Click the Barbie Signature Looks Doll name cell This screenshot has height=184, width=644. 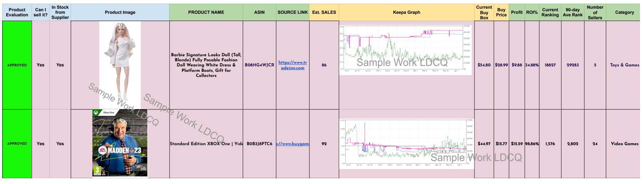pyautogui.click(x=206, y=65)
